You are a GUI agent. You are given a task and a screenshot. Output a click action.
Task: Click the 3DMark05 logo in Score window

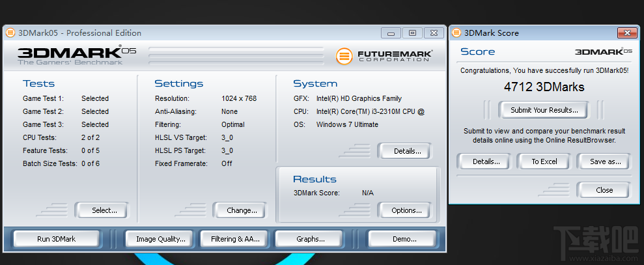click(x=604, y=52)
